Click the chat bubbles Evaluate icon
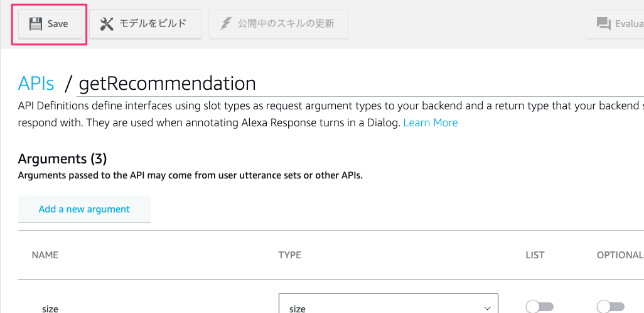Image resolution: width=644 pixels, height=313 pixels. coord(604,24)
